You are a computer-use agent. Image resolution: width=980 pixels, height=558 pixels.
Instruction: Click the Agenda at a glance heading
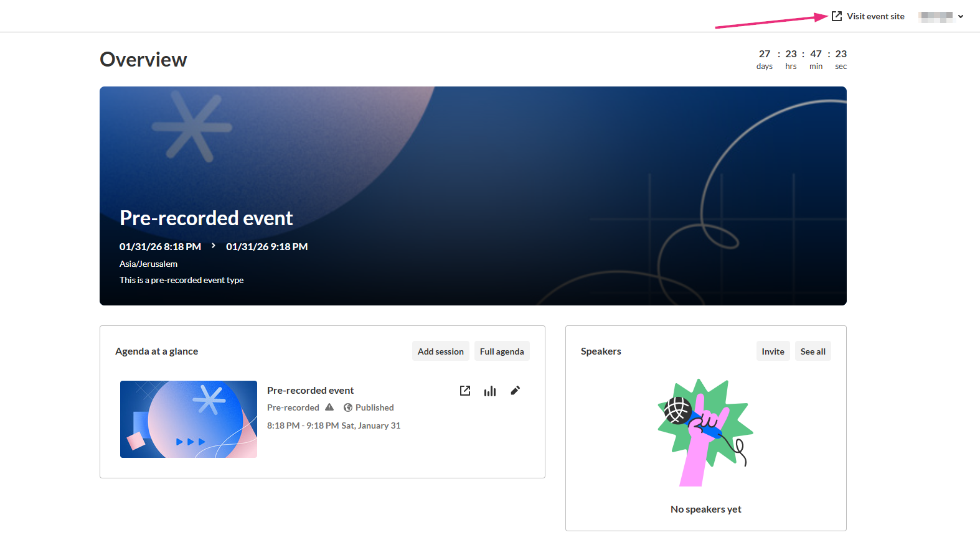156,351
